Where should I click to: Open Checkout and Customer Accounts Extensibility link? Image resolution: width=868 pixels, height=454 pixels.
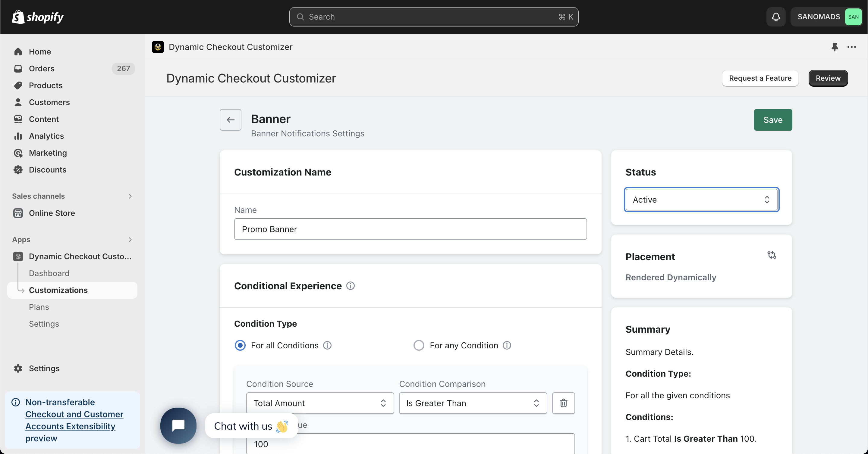tap(74, 420)
